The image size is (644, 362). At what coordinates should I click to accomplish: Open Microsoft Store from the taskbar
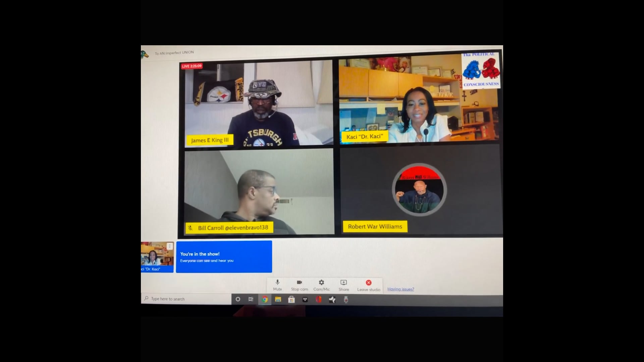point(291,300)
